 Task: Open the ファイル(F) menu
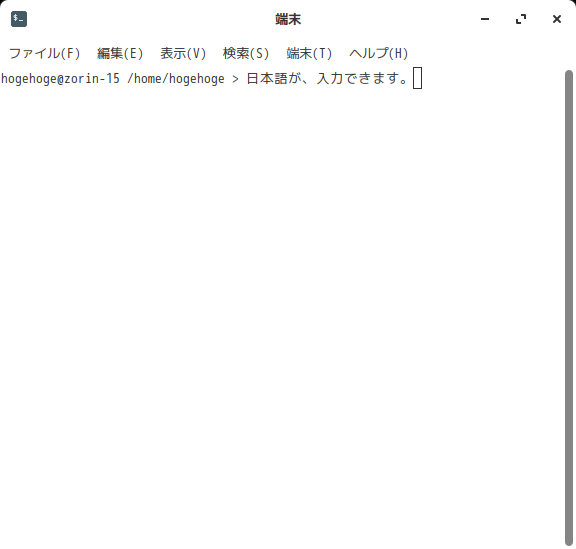coord(44,54)
